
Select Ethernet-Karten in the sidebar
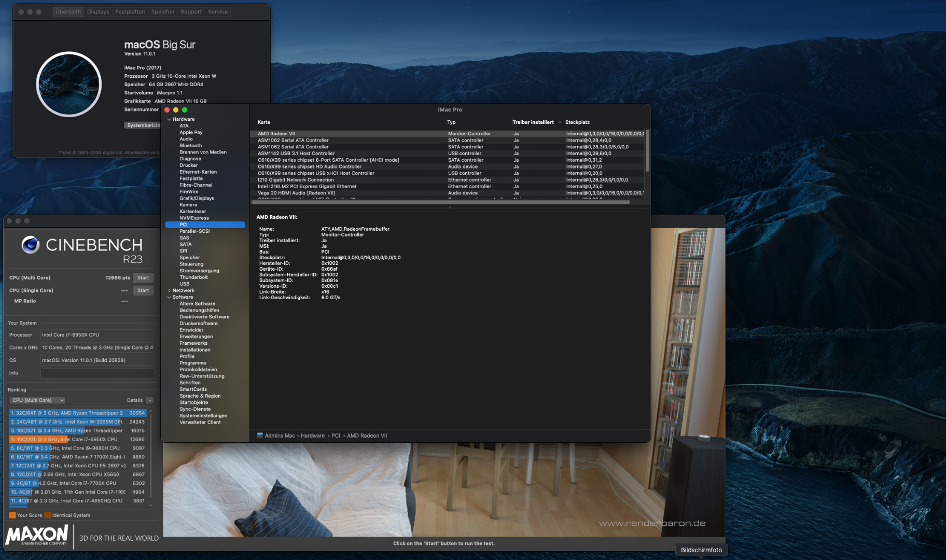point(198,172)
